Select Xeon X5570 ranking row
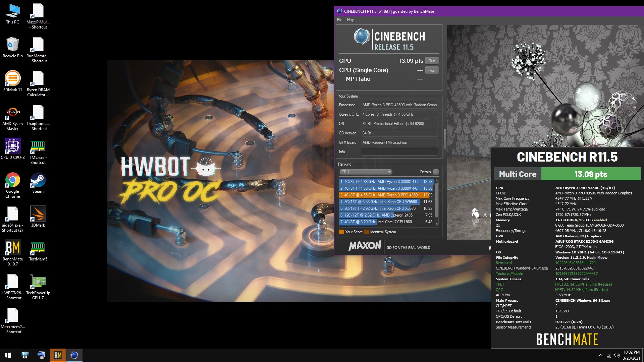This screenshot has width=644, height=362. tap(386, 208)
